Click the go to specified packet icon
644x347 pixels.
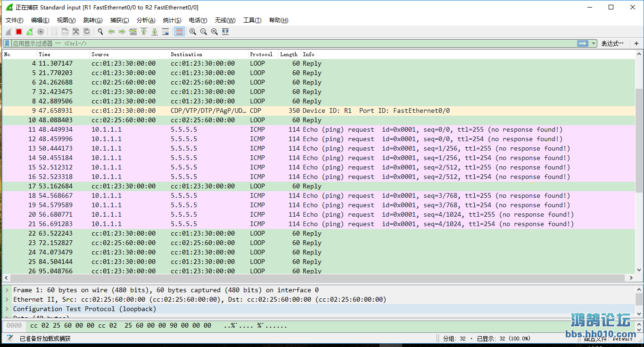133,32
